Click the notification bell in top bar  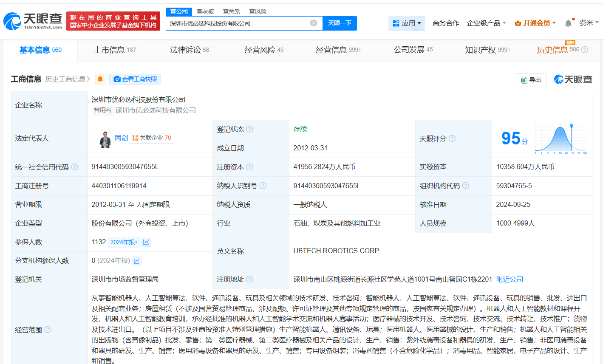[x=568, y=23]
